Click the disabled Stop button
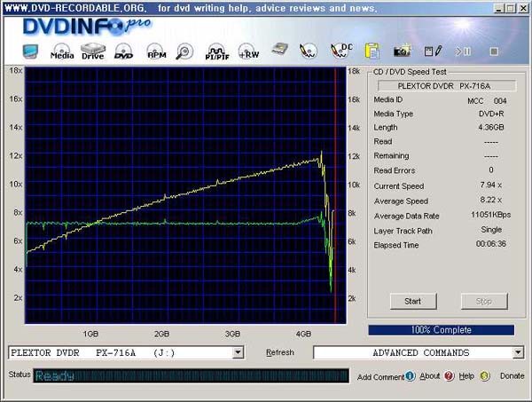Image resolution: width=532 pixels, height=402 pixels. (x=484, y=302)
